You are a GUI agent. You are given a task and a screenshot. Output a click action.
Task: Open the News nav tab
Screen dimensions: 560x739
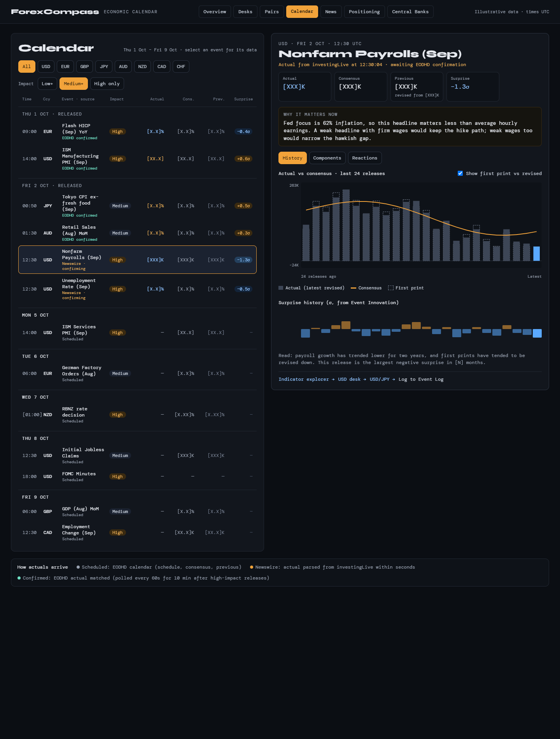pos(331,12)
